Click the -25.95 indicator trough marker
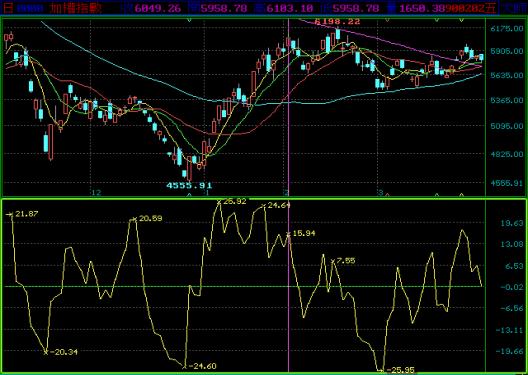 pyautogui.click(x=398, y=370)
